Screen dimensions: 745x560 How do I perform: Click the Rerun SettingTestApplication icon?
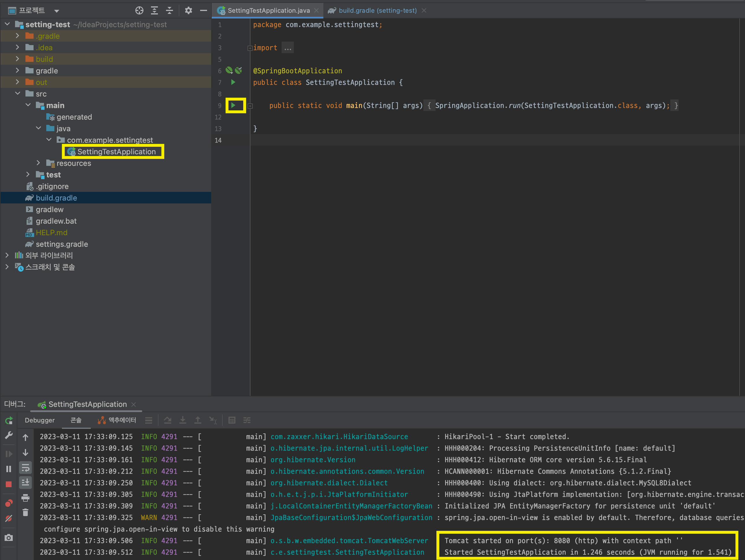tap(9, 420)
